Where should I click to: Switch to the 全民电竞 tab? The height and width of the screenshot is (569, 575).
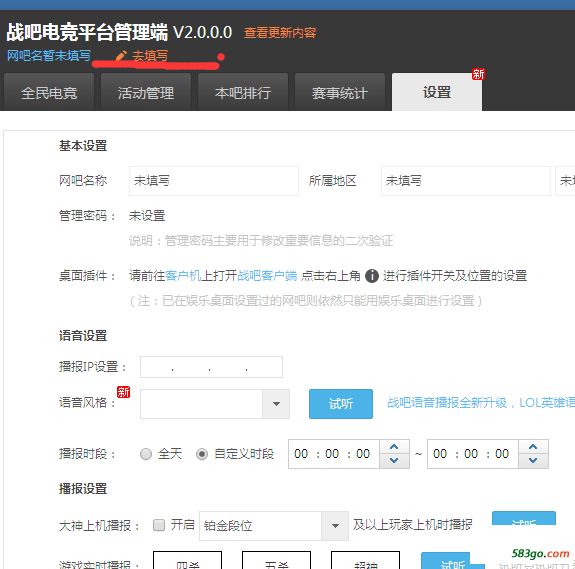[x=49, y=92]
